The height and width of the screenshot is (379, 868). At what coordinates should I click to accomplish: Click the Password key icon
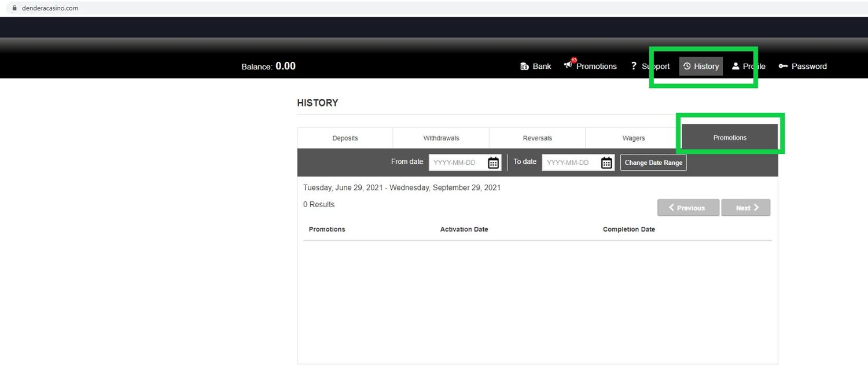tap(783, 67)
